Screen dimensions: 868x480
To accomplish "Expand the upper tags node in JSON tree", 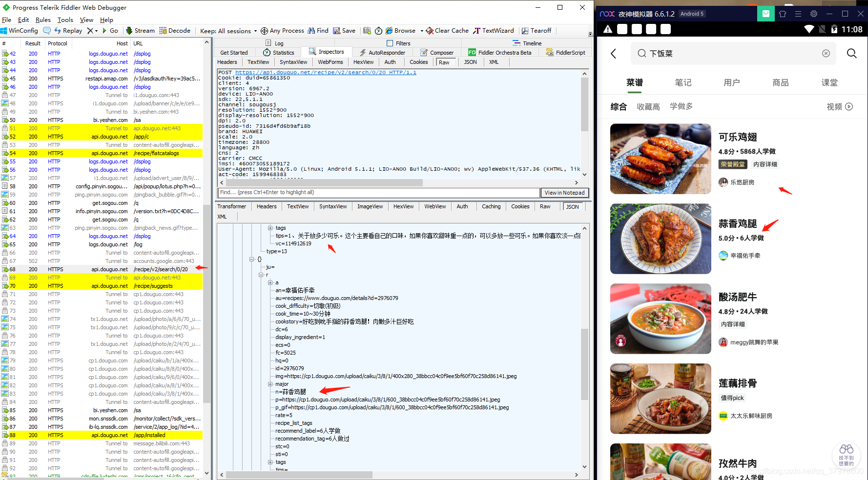I will (270, 228).
